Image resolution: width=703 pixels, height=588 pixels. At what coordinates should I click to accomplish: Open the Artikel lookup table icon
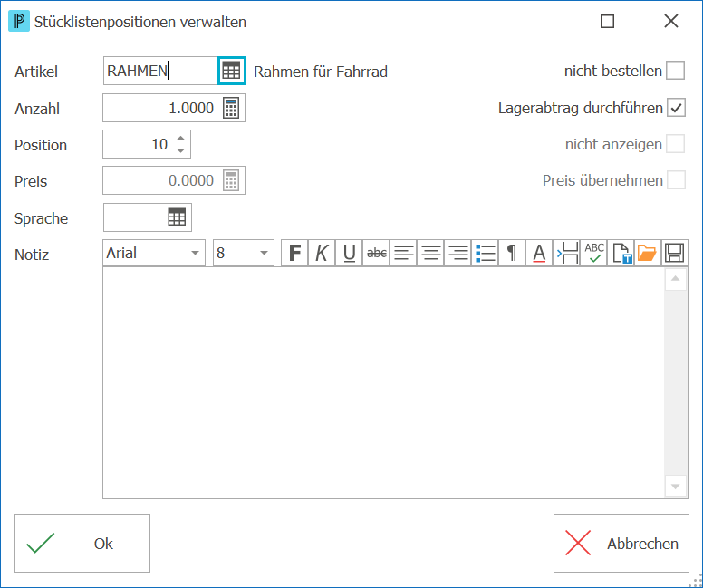(x=231, y=71)
